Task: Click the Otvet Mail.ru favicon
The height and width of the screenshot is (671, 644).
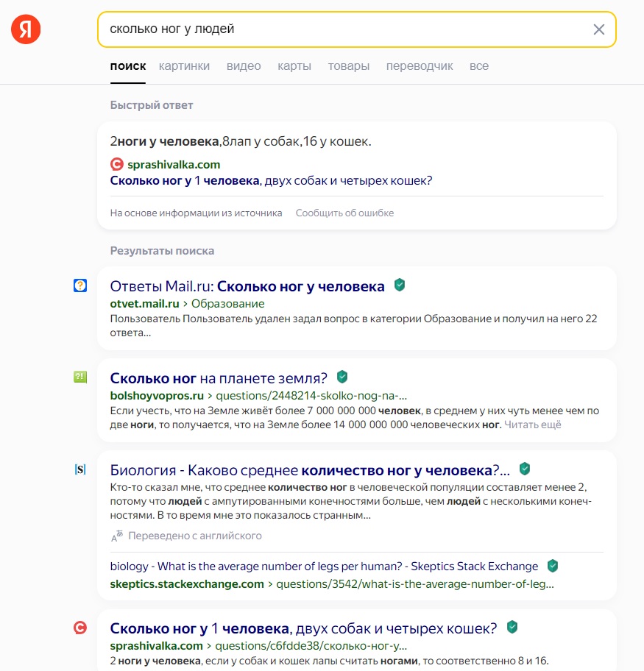Action: [x=80, y=285]
